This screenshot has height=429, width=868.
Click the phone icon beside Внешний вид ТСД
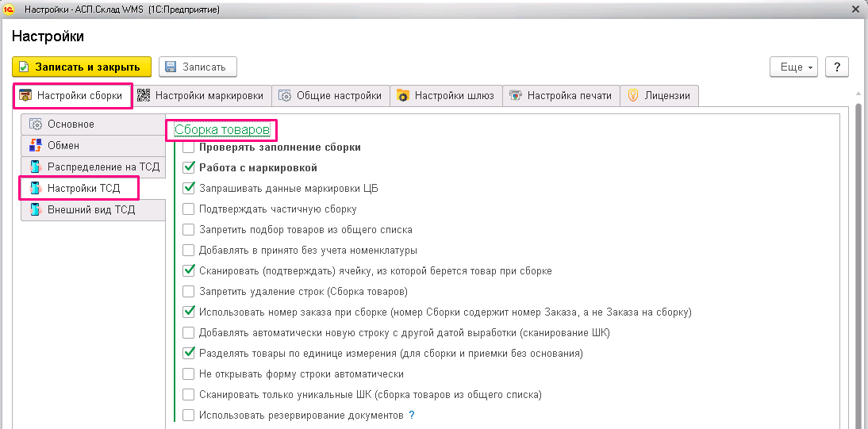(x=36, y=210)
